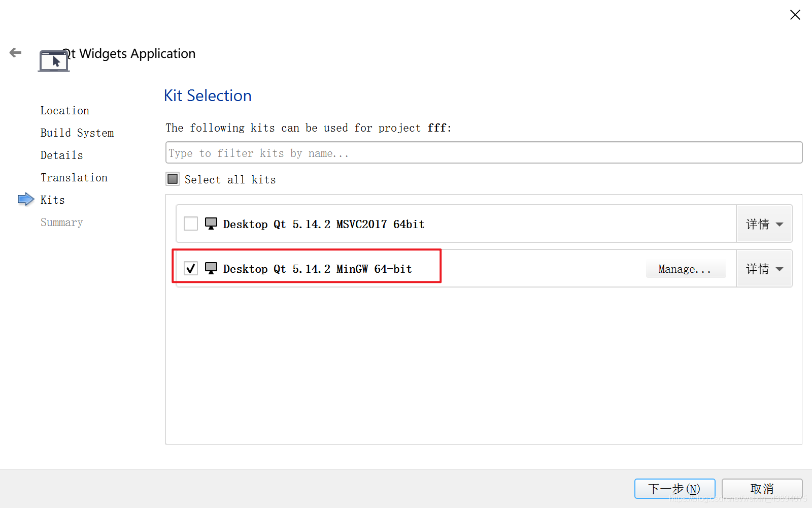The width and height of the screenshot is (812, 508).
Task: Open the Translation wizard step
Action: tap(74, 178)
